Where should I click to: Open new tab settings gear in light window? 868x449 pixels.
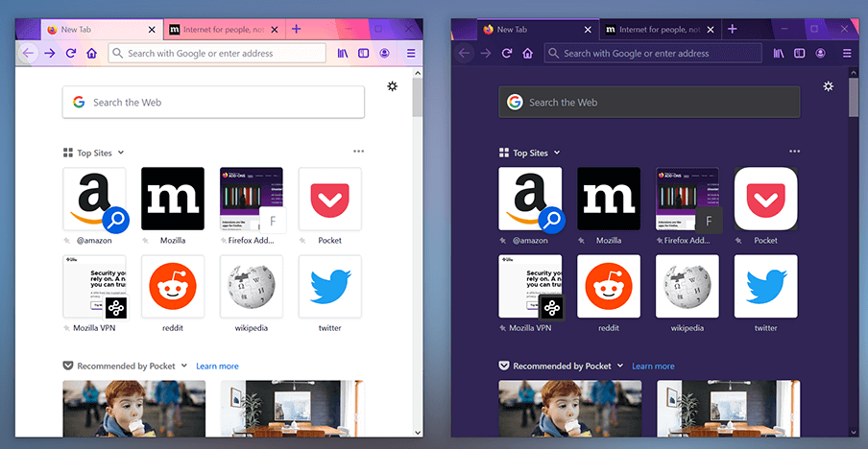pos(392,86)
